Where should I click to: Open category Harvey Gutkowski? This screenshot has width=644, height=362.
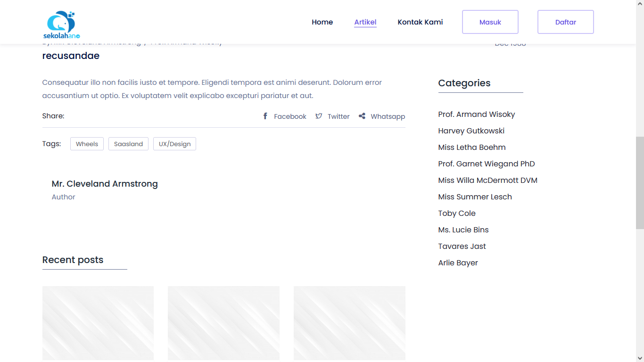pos(471,131)
